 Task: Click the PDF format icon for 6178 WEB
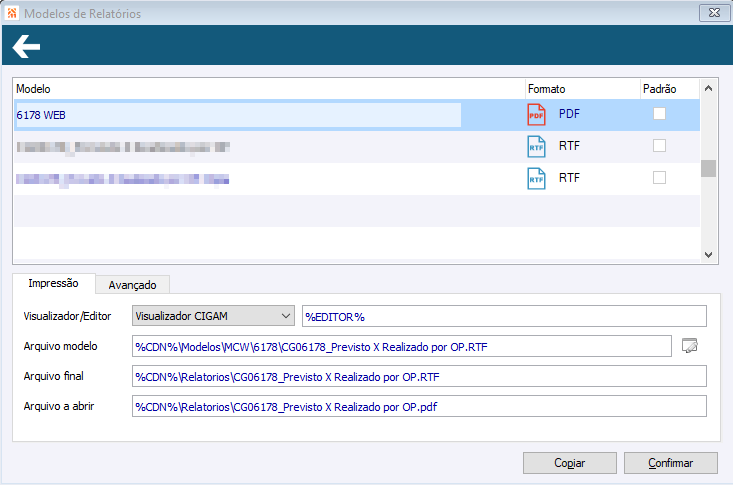pos(536,115)
